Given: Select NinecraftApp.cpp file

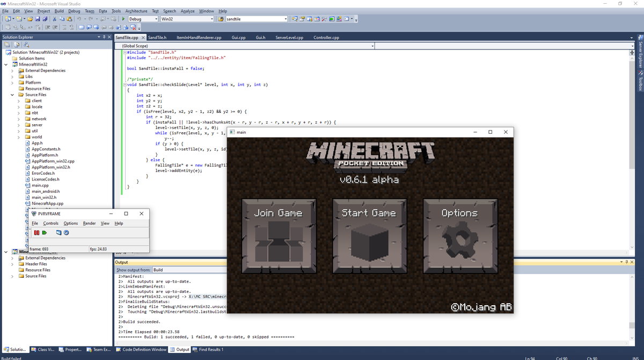Looking at the screenshot, I should point(47,204).
